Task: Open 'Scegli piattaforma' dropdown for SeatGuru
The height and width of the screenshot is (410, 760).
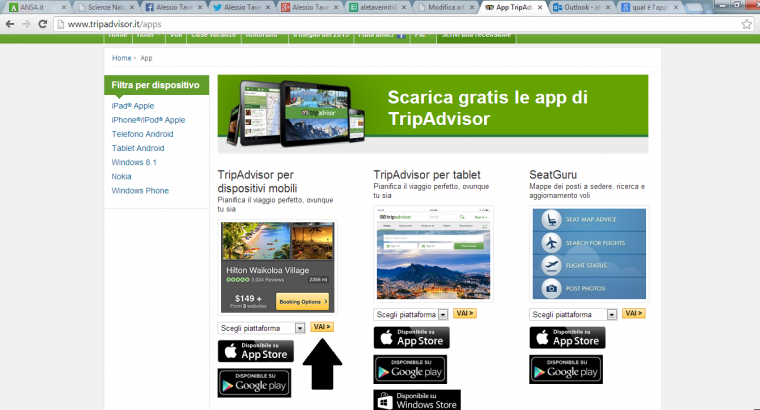Action: tap(573, 315)
